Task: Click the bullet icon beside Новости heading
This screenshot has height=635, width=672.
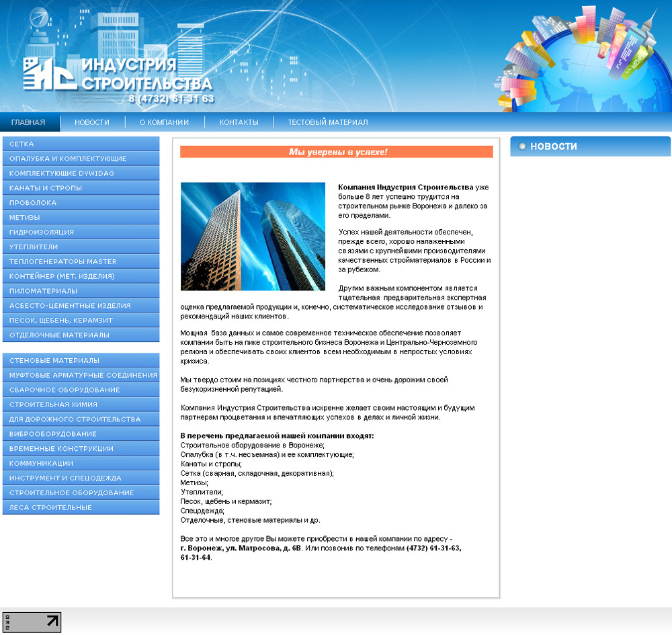Action: point(522,146)
